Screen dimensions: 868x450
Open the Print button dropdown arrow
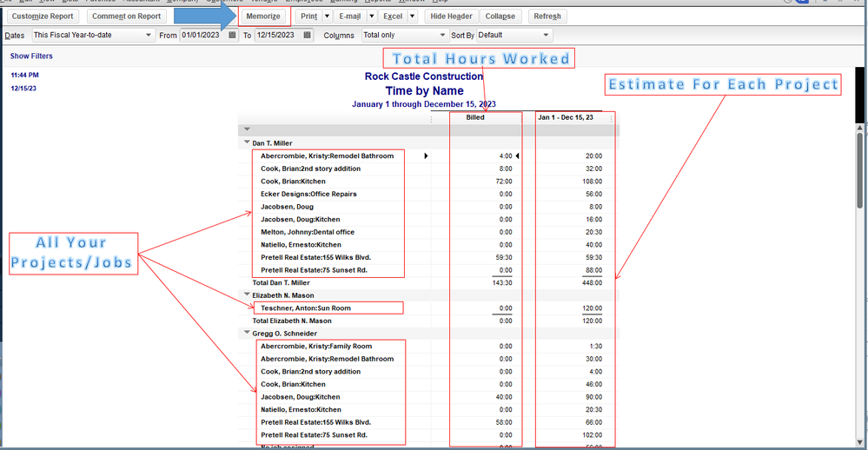click(327, 16)
